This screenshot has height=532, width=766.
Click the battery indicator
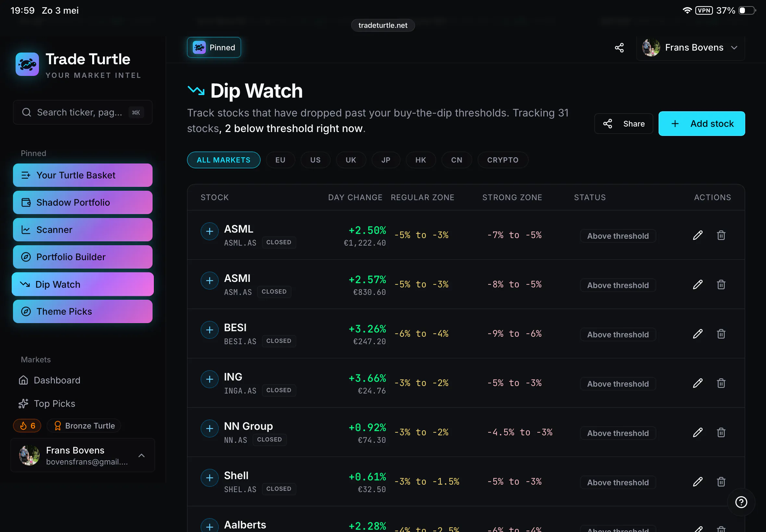click(x=747, y=11)
